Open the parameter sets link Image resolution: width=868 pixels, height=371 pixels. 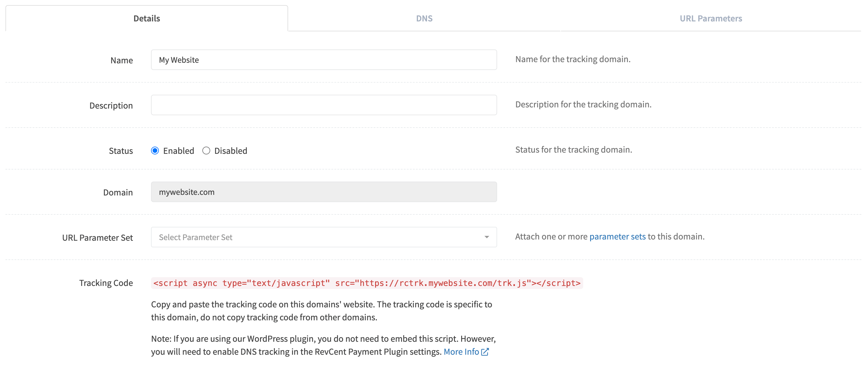(617, 236)
